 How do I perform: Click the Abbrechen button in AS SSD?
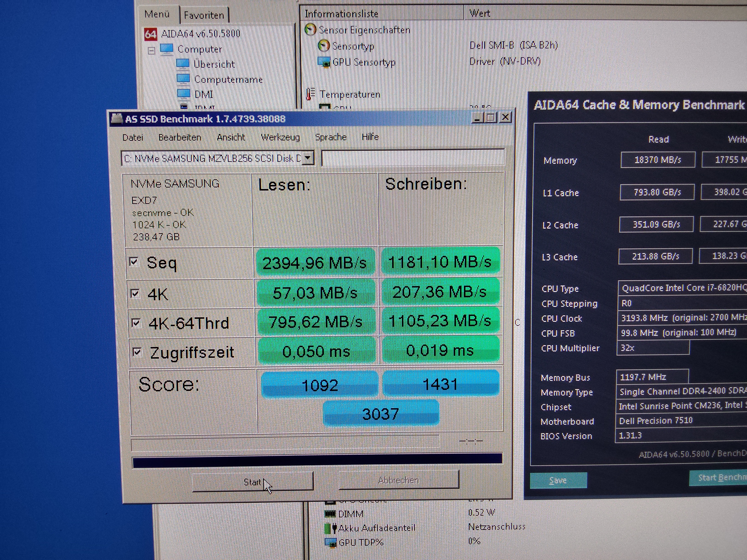399,480
